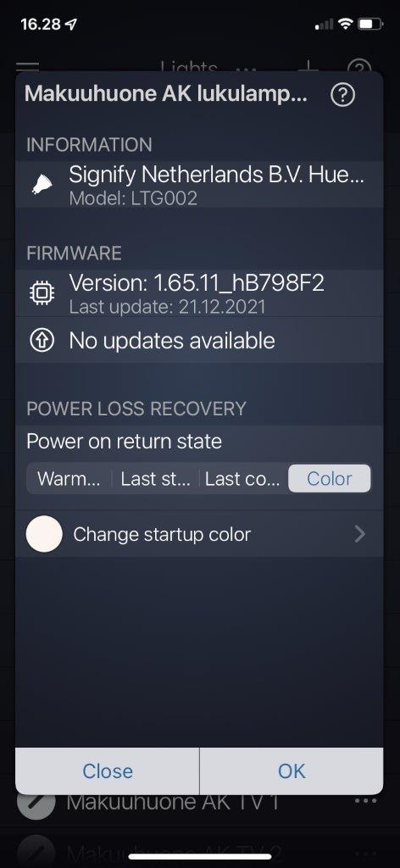Tap the plus icon in top bar
Viewport: 400px width, 868px height.
[x=308, y=68]
